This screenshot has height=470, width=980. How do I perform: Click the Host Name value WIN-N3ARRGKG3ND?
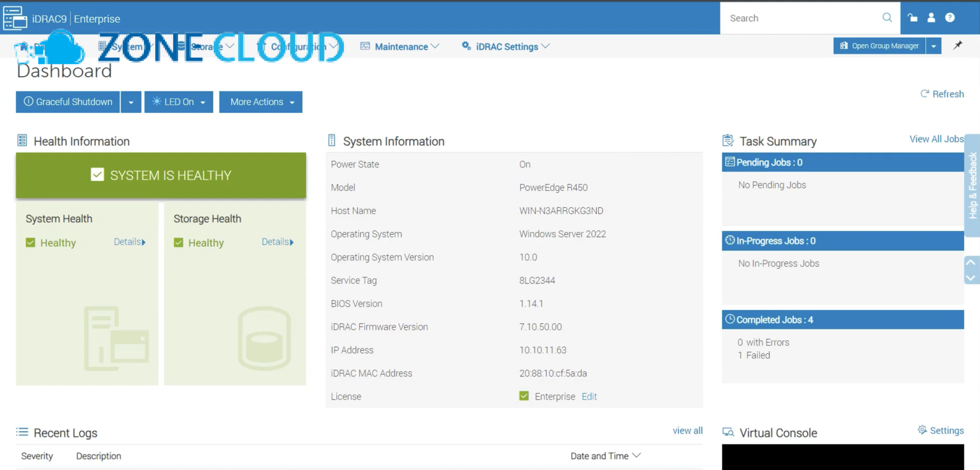coord(561,211)
